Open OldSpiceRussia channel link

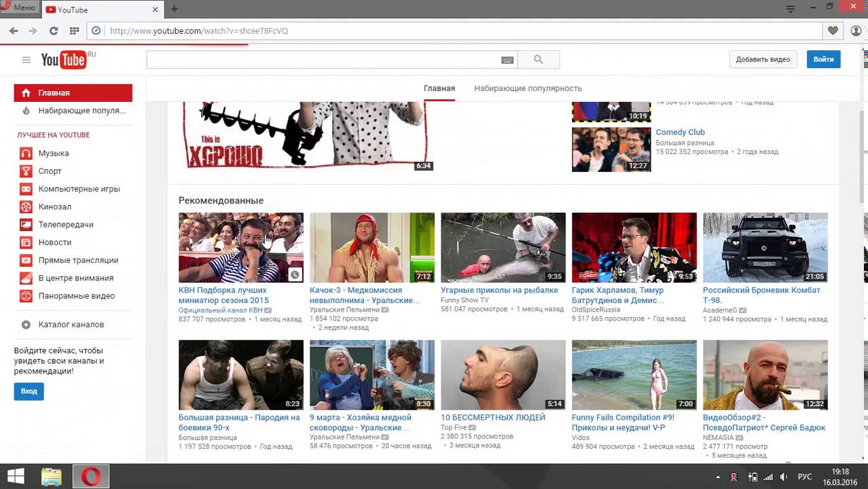coord(596,310)
